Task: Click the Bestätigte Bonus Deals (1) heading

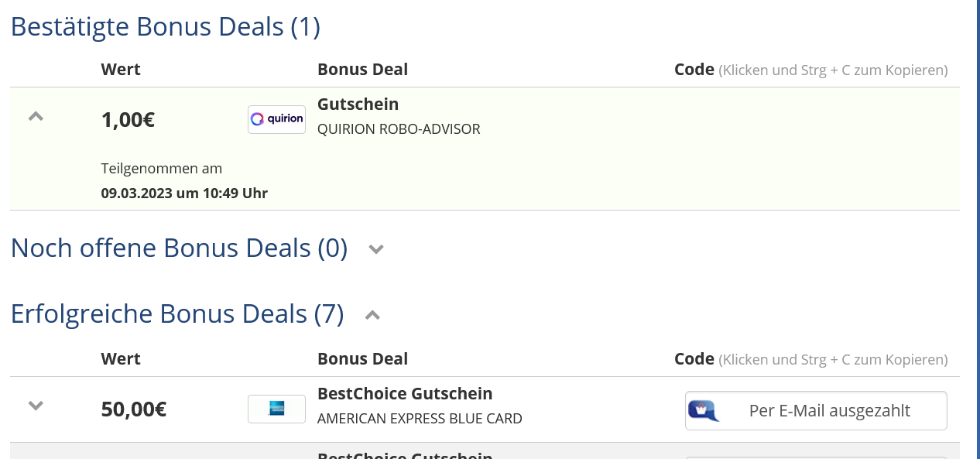Action: 165,26
